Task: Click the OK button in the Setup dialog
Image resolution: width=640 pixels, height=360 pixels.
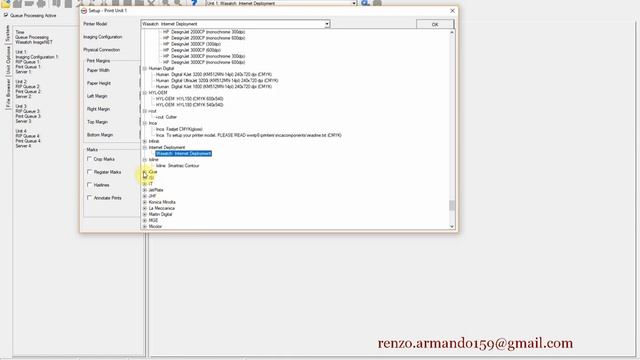Action: [x=435, y=24]
